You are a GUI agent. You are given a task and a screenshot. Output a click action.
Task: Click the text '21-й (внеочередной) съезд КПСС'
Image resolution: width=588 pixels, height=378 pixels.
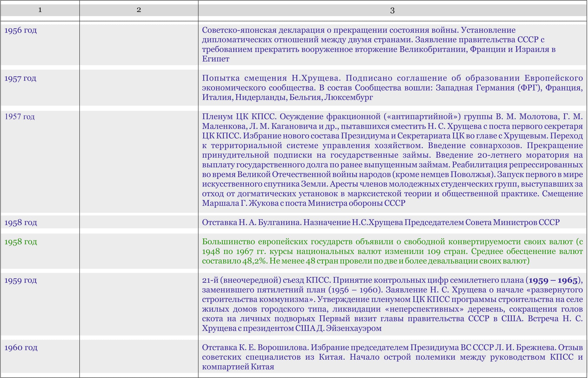(266, 280)
